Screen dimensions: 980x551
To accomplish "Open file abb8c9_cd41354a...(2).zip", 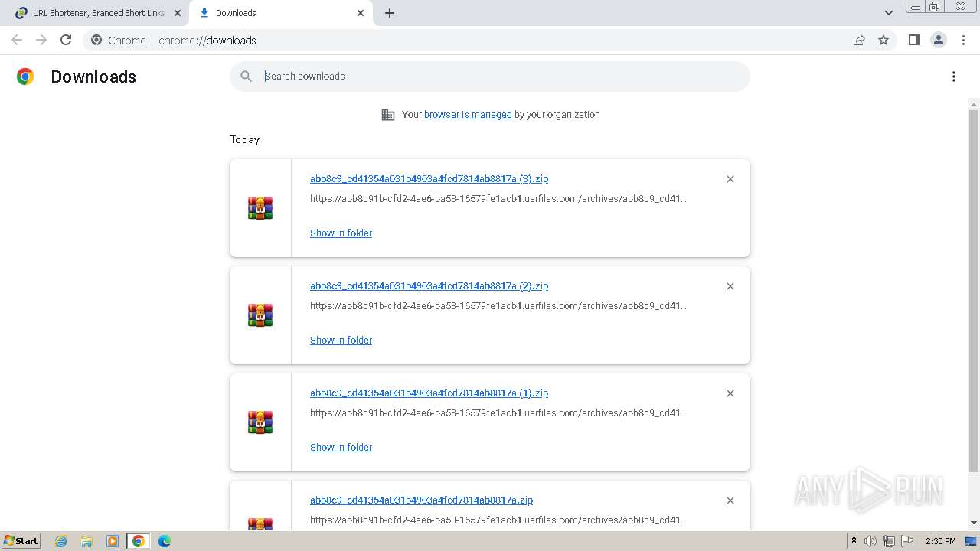I will pos(429,286).
